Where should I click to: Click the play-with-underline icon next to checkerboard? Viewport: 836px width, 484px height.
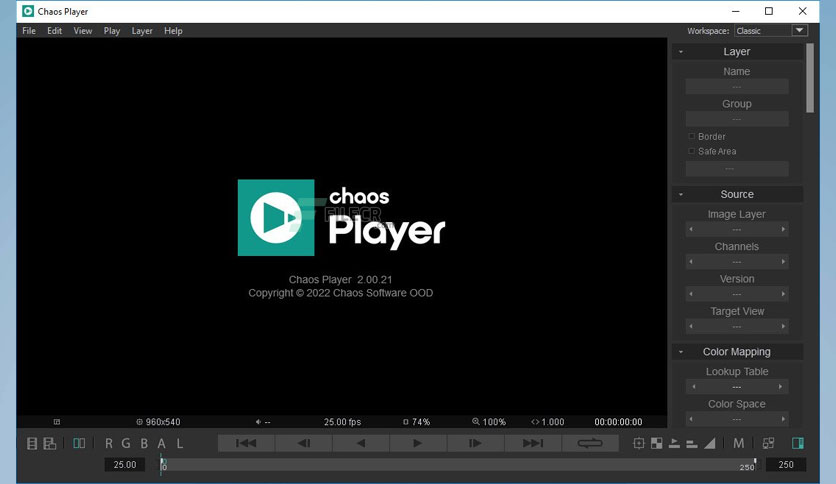pos(674,443)
